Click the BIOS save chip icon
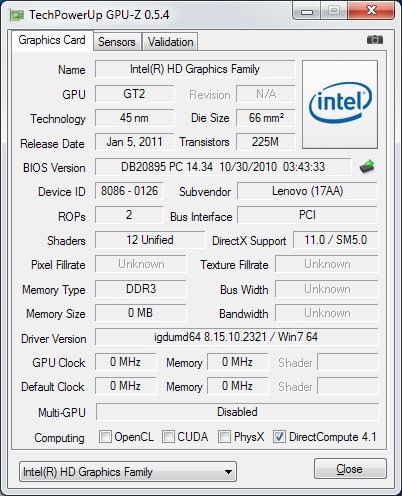The image size is (402, 496). point(367,167)
